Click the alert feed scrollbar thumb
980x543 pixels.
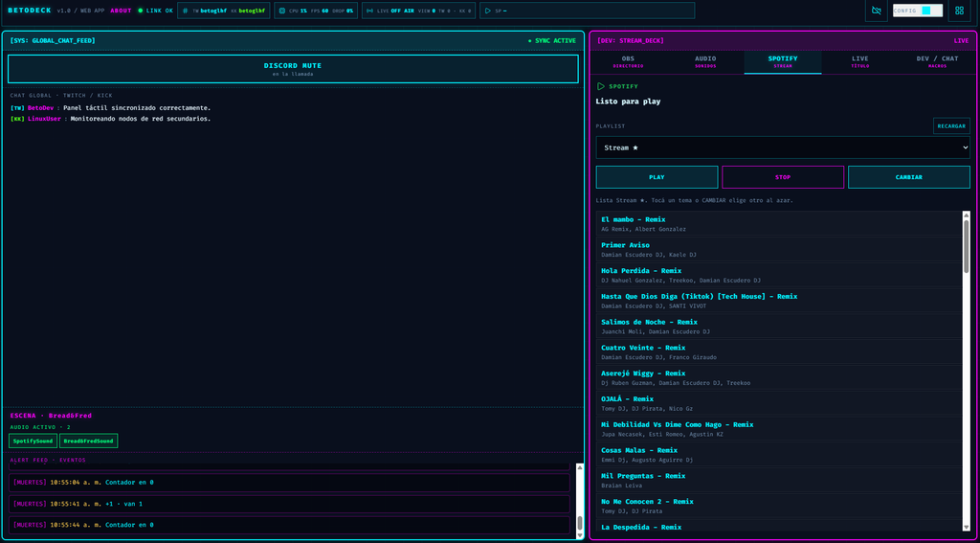point(580,523)
